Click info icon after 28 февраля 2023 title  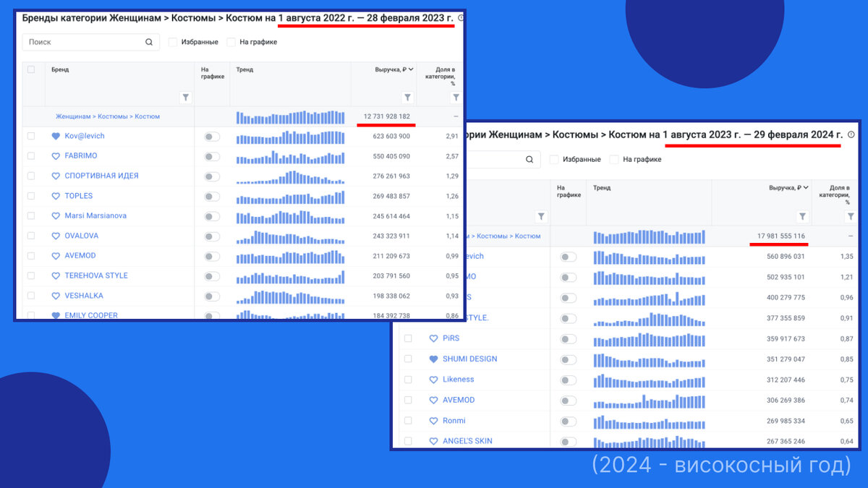(461, 17)
